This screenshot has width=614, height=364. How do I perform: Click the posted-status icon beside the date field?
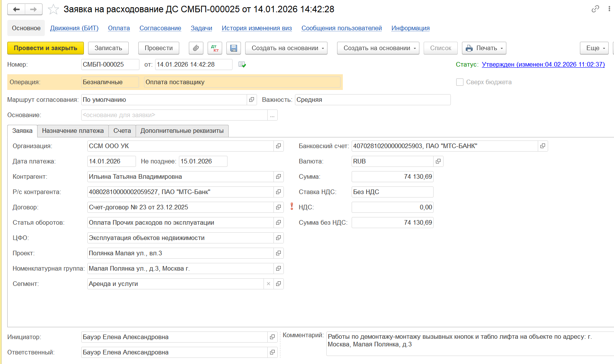pos(242,65)
